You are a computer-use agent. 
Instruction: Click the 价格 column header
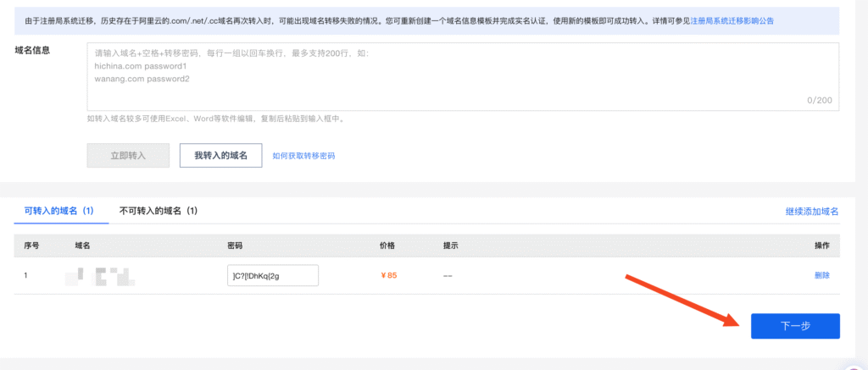tap(387, 246)
